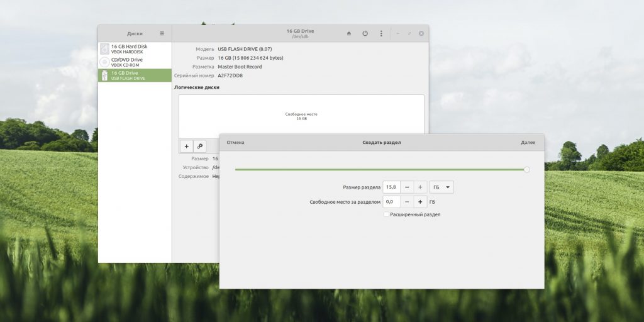Increase partition size with plus button
644x322 pixels.
(x=420, y=187)
